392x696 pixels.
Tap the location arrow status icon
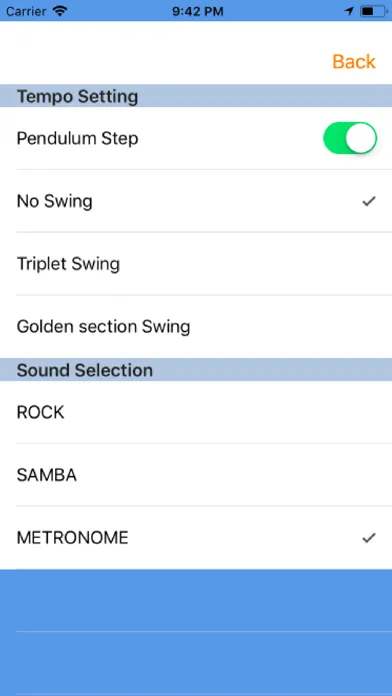349,11
